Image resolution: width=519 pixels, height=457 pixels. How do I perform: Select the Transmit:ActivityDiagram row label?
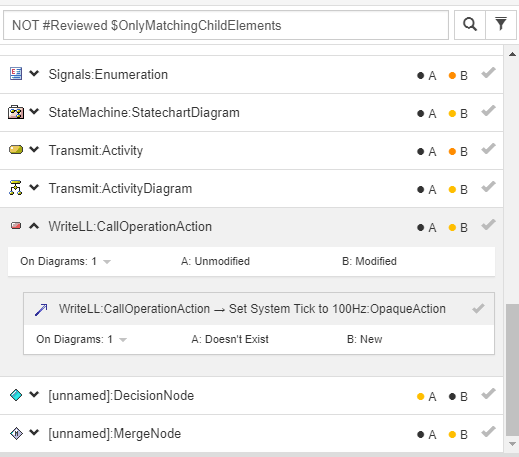[120, 189]
